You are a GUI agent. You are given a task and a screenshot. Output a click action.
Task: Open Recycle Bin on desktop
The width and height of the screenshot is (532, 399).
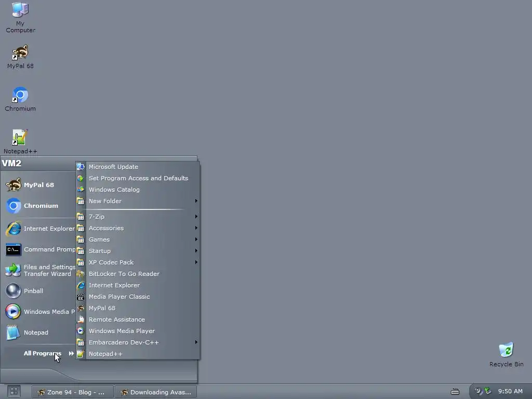pos(506,355)
